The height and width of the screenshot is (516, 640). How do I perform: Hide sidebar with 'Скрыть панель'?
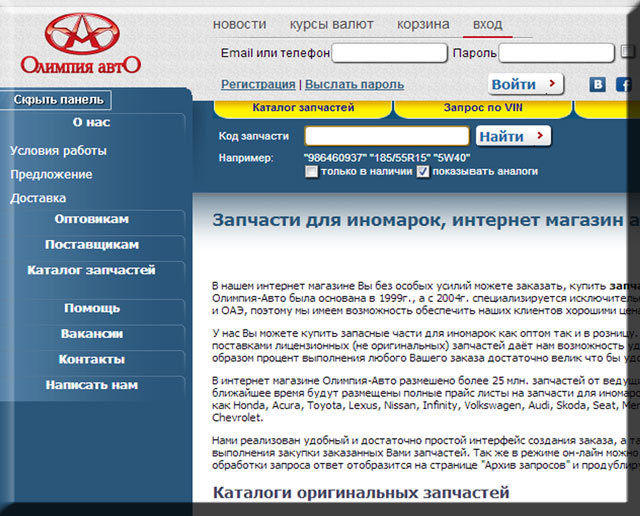coord(57,100)
